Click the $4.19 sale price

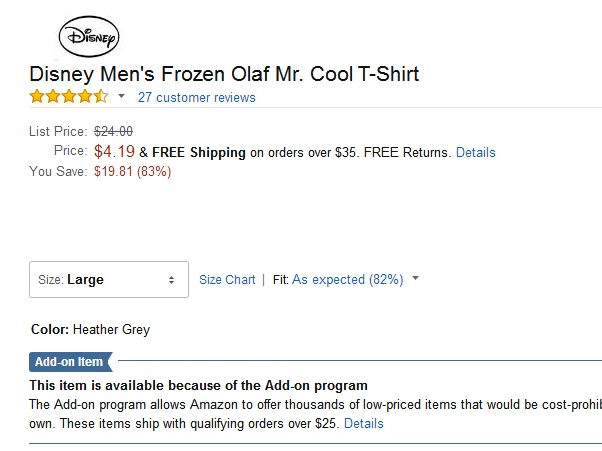point(114,151)
